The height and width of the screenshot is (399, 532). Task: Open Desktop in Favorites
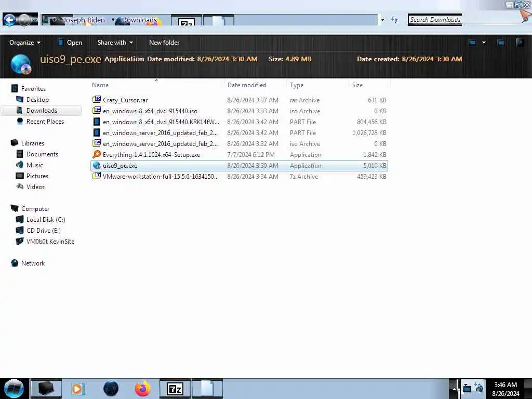[x=37, y=99]
